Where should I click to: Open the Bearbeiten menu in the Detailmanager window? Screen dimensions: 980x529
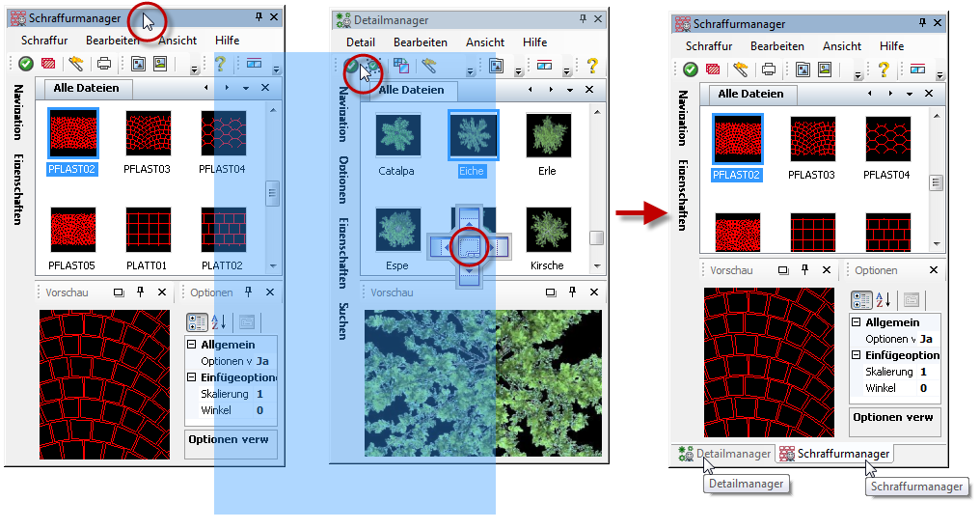[x=420, y=42]
